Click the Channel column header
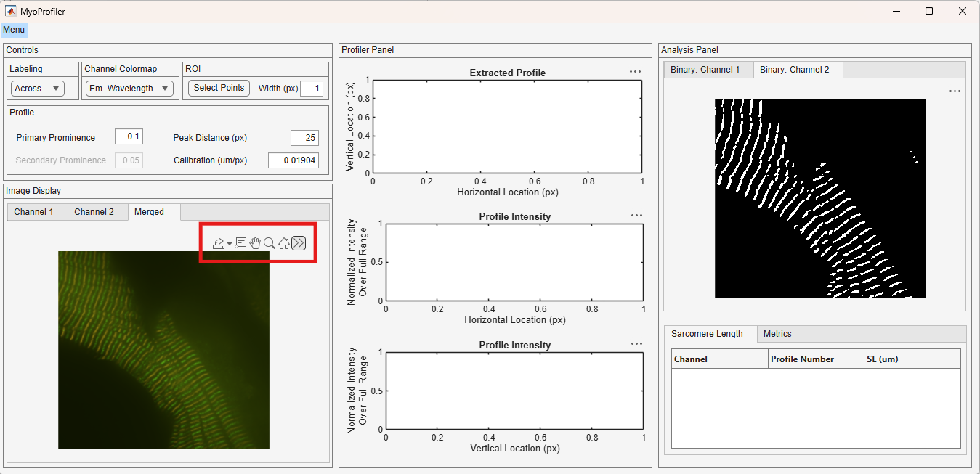Image resolution: width=980 pixels, height=474 pixels. point(720,359)
